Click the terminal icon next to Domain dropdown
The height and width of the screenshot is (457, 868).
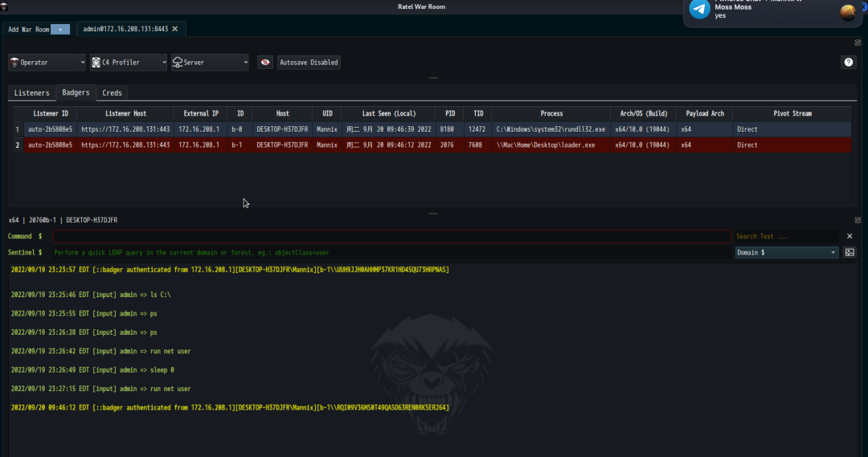coord(850,252)
